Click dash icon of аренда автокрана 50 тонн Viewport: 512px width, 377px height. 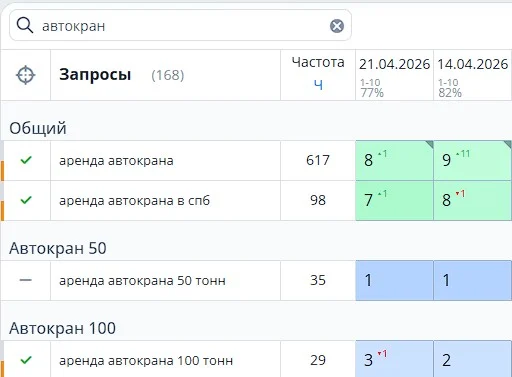pyautogui.click(x=26, y=280)
